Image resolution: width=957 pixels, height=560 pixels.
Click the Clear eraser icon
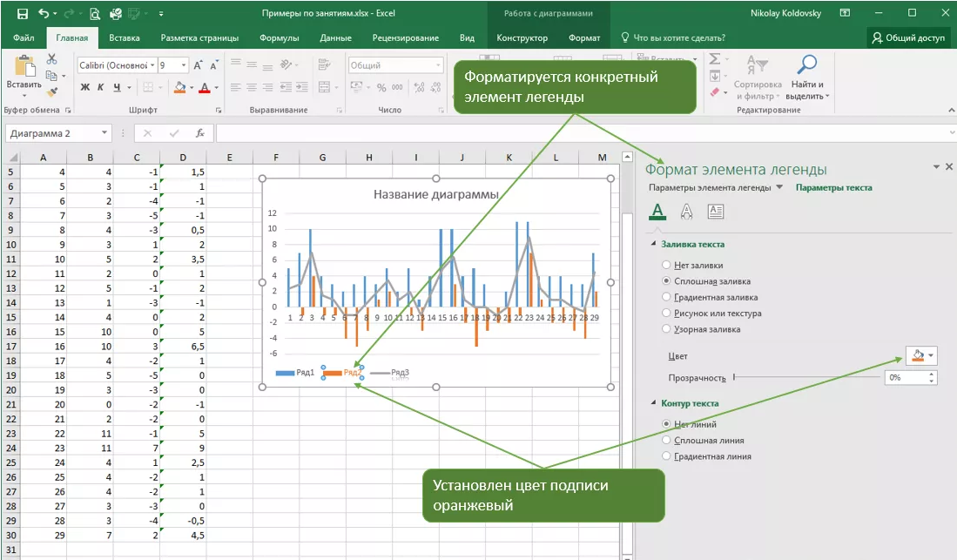[x=715, y=91]
